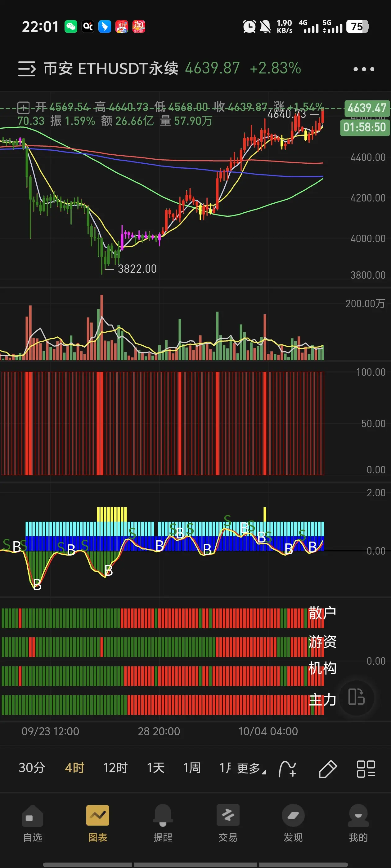Open Taobao notification icon in status bar
The width and height of the screenshot is (391, 868).
click(x=139, y=26)
